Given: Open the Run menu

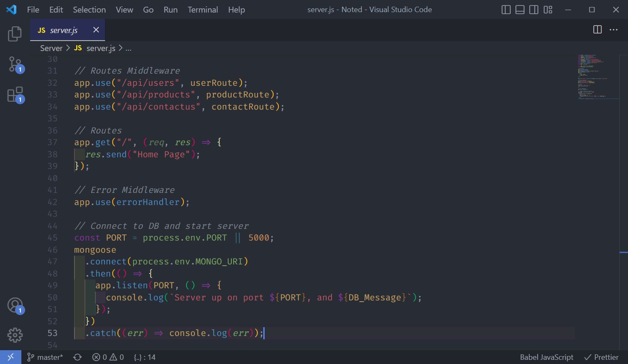Looking at the screenshot, I should (x=170, y=10).
